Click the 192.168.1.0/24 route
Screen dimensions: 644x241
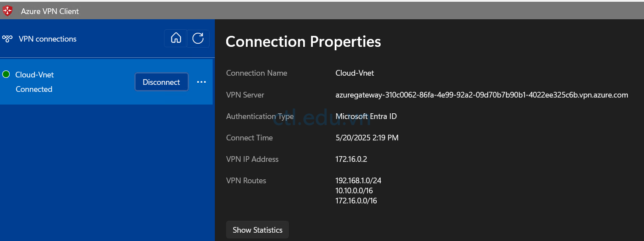point(358,181)
